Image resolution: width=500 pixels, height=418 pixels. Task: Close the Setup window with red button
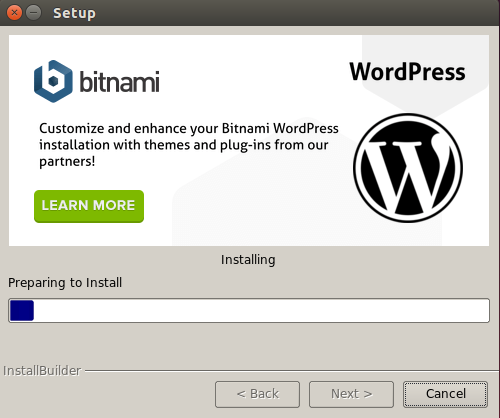point(14,13)
